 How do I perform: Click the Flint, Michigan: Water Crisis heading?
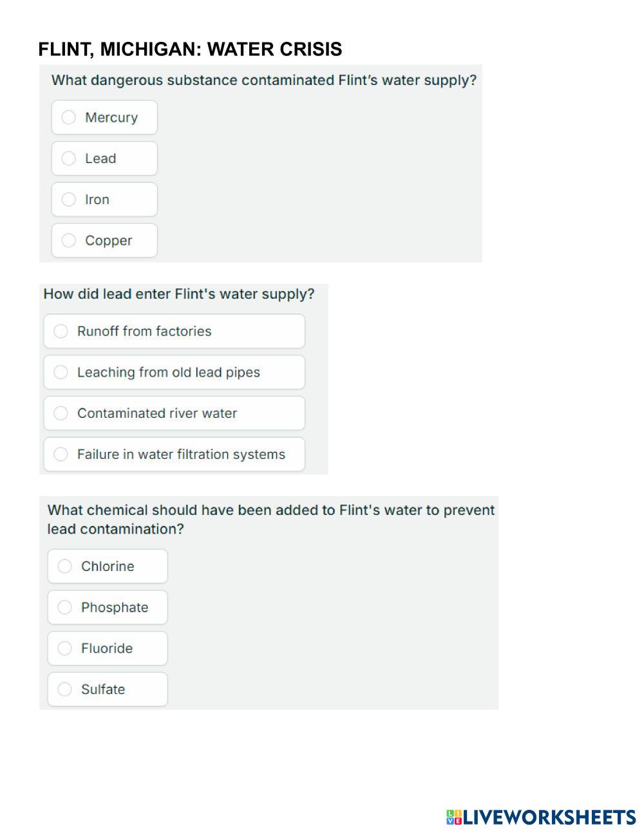190,50
